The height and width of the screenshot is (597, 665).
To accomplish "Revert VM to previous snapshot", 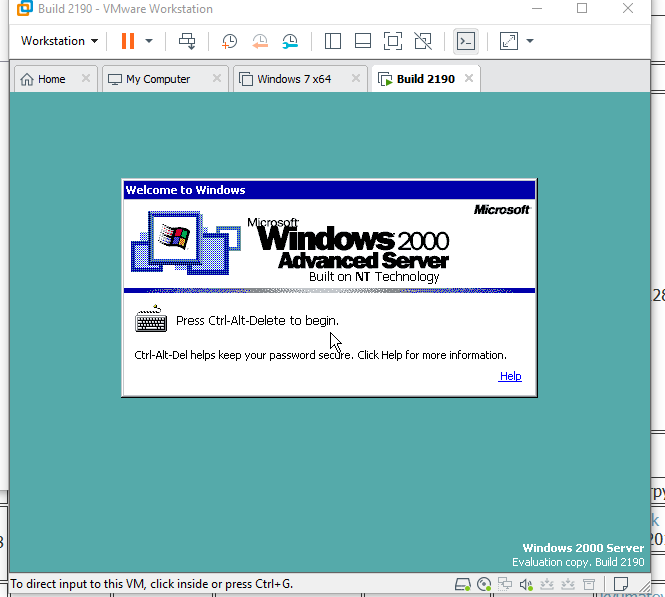I will coord(260,41).
